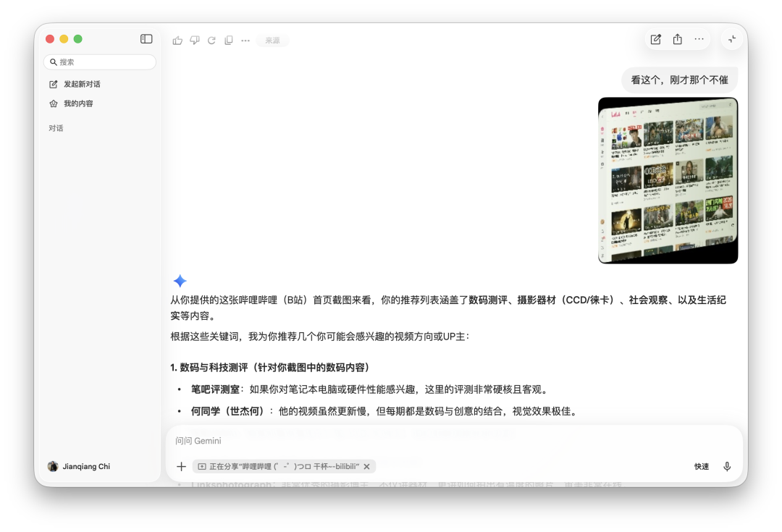Copy the response with the copy icon
The width and height of the screenshot is (782, 532).
point(228,41)
